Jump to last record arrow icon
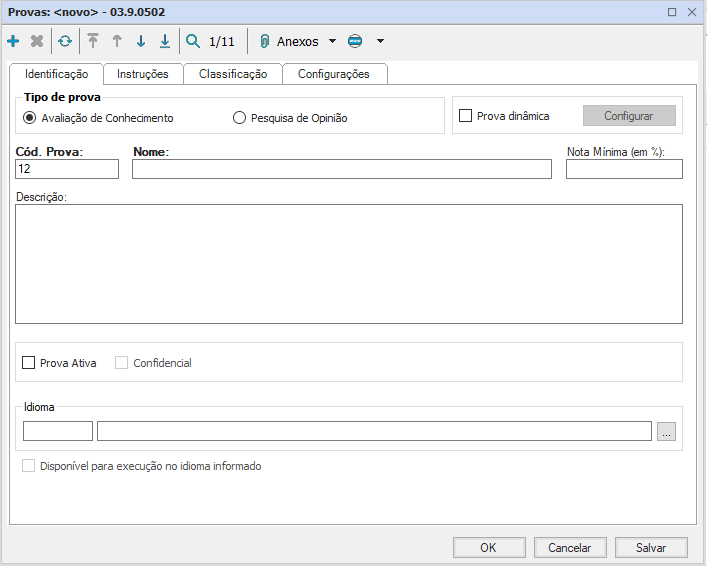The image size is (707, 568). coord(165,42)
